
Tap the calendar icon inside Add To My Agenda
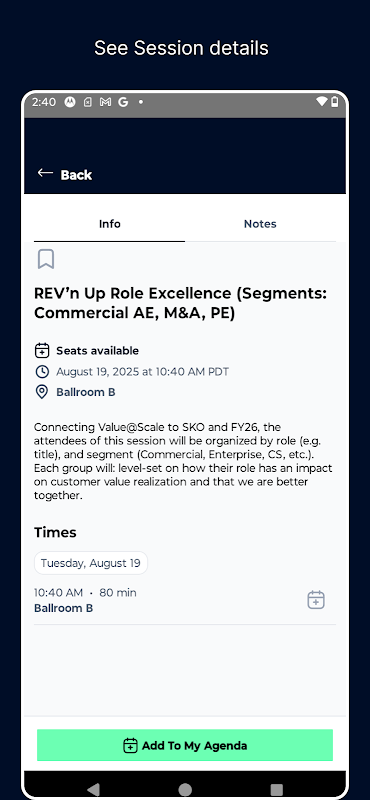[130, 745]
